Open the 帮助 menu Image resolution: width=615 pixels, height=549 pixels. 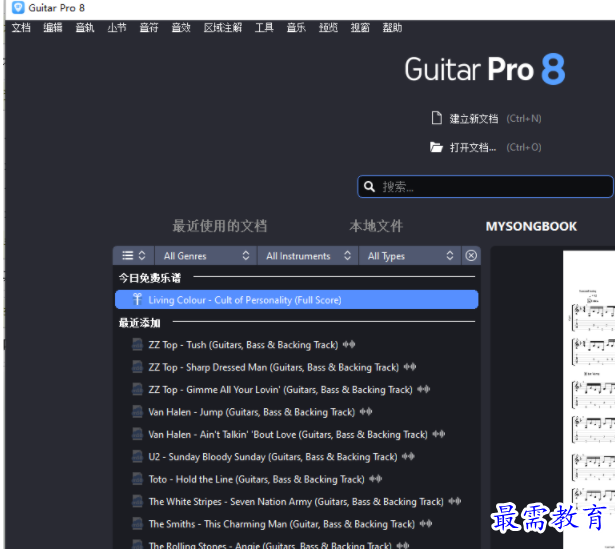392,28
